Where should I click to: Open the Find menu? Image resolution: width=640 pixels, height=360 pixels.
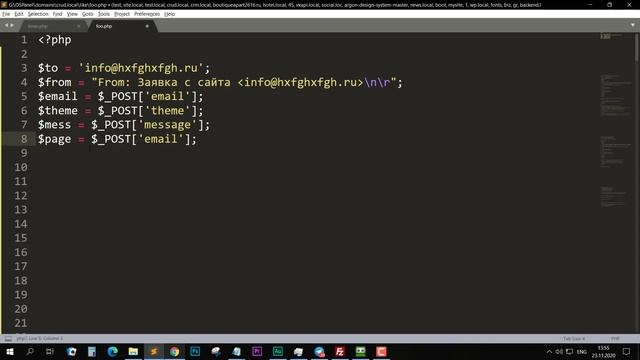[57, 14]
